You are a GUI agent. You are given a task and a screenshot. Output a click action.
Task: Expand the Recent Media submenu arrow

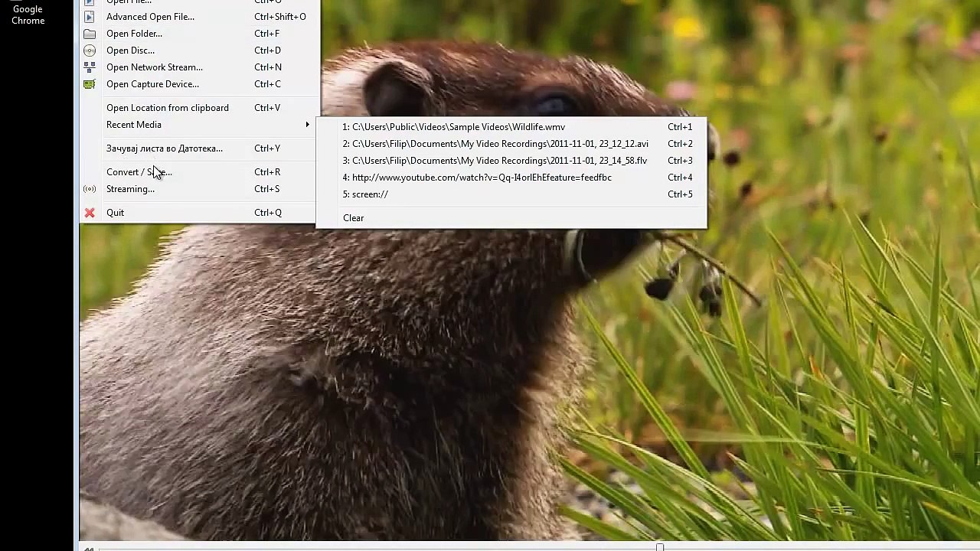[x=308, y=125]
